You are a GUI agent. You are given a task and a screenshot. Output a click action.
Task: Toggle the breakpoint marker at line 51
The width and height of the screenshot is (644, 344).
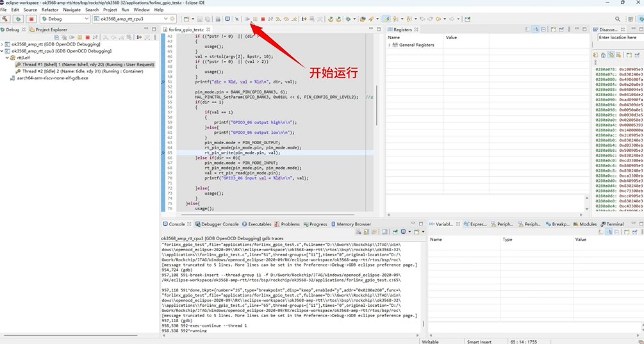tap(163, 82)
